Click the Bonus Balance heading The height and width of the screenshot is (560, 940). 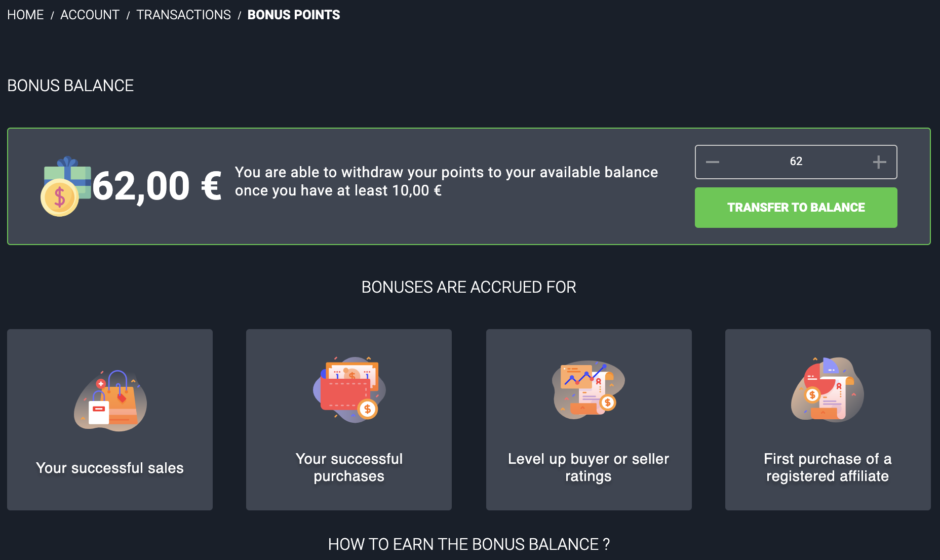[70, 86]
